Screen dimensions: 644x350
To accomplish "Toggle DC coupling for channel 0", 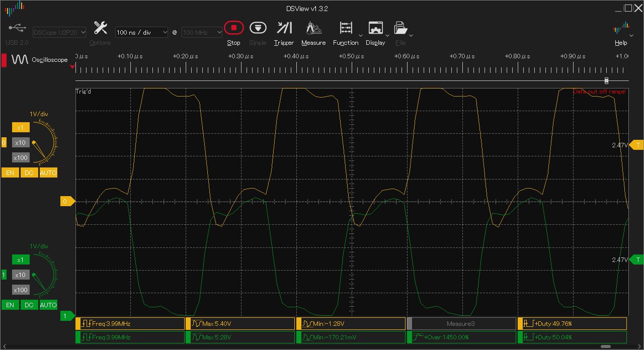I will (x=29, y=173).
